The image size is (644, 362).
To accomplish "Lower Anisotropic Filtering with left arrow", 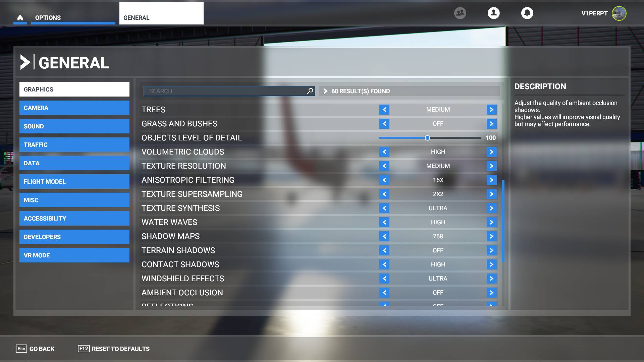I will coord(384,180).
